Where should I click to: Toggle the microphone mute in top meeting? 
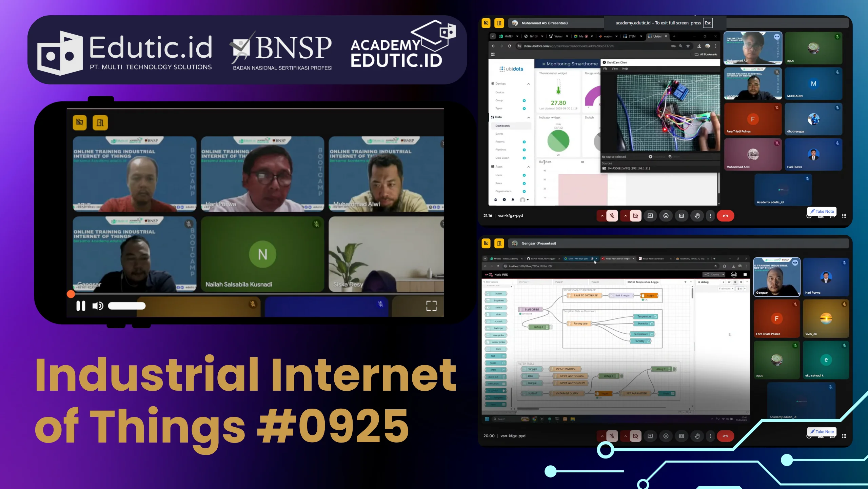pyautogui.click(x=612, y=216)
